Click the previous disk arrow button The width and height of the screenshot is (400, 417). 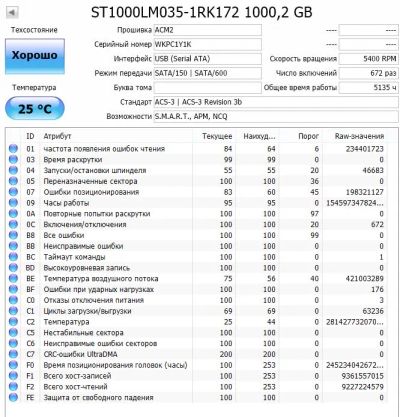coord(12,13)
